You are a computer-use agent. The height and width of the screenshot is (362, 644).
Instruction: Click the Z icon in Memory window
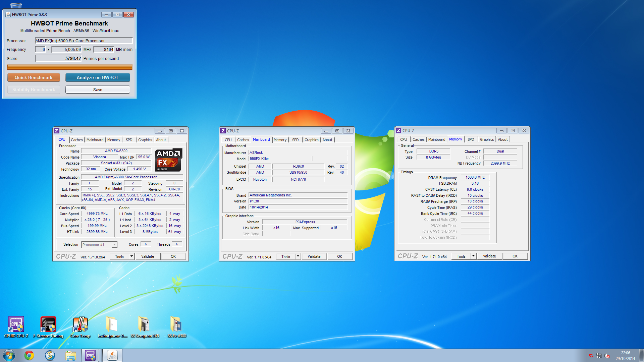click(x=398, y=130)
